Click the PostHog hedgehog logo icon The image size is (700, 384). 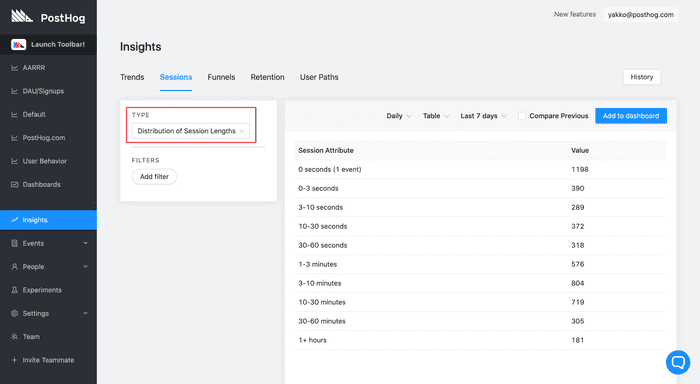point(21,17)
